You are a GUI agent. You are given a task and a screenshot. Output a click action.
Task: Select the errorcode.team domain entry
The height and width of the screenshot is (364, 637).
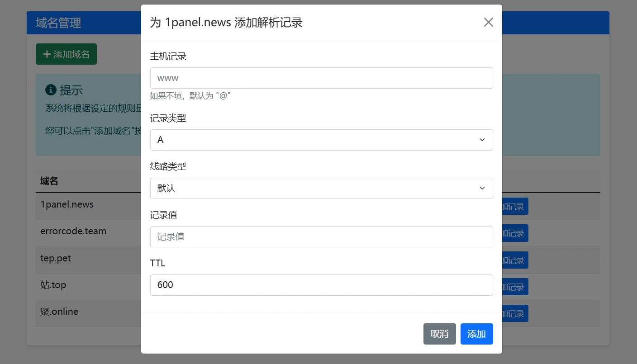73,231
